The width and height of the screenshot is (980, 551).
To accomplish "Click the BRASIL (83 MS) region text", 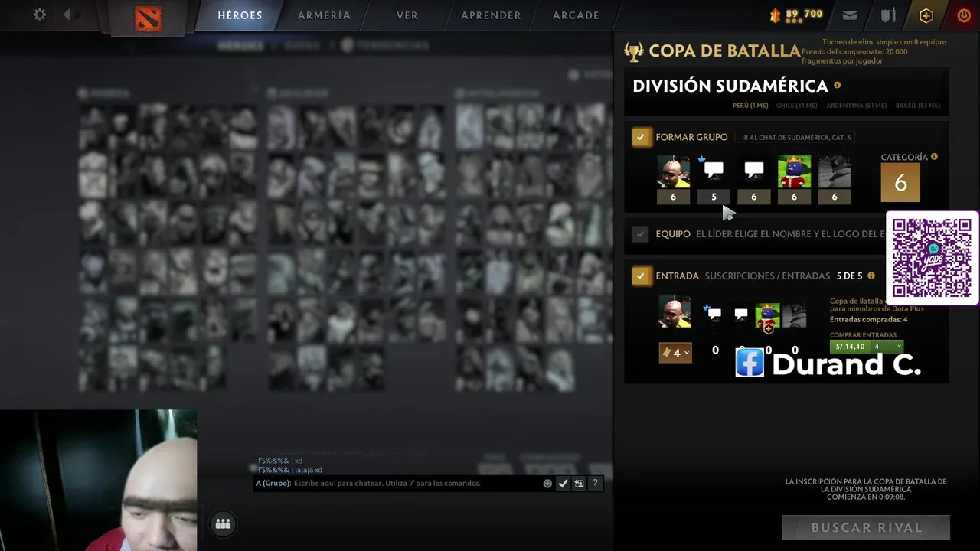I will tap(918, 106).
